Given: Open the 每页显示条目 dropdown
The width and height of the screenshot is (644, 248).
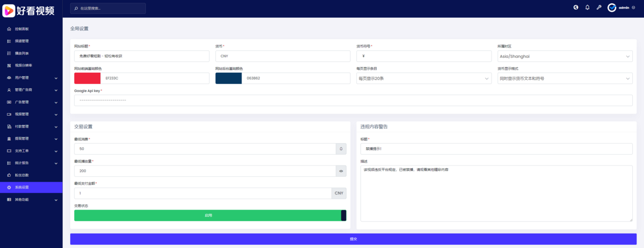Looking at the screenshot, I should click(423, 79).
